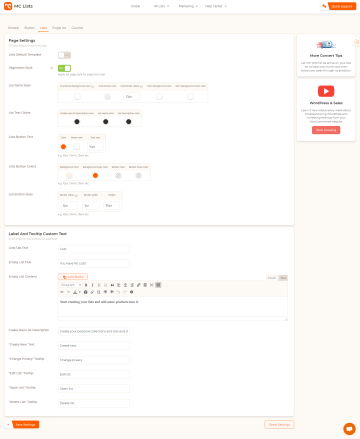Image resolution: width=360 pixels, height=439 pixels.
Task: Click the font size field under Lists Button Text
Action: [x=95, y=146]
